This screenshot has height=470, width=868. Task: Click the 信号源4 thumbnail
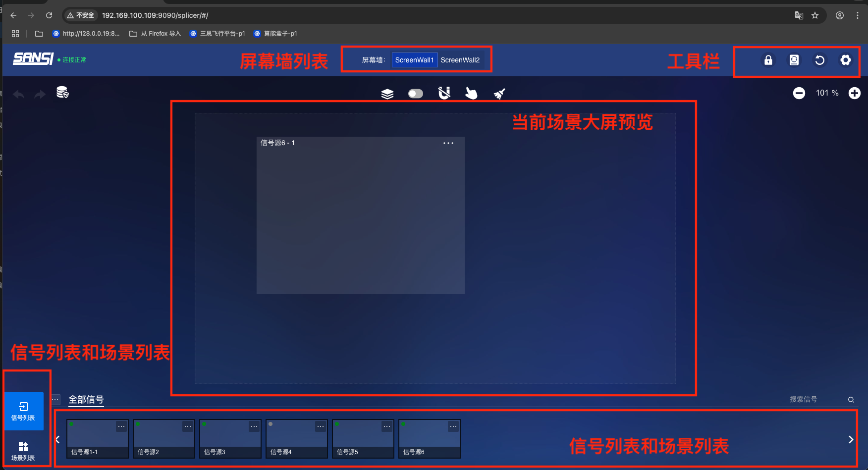point(297,439)
